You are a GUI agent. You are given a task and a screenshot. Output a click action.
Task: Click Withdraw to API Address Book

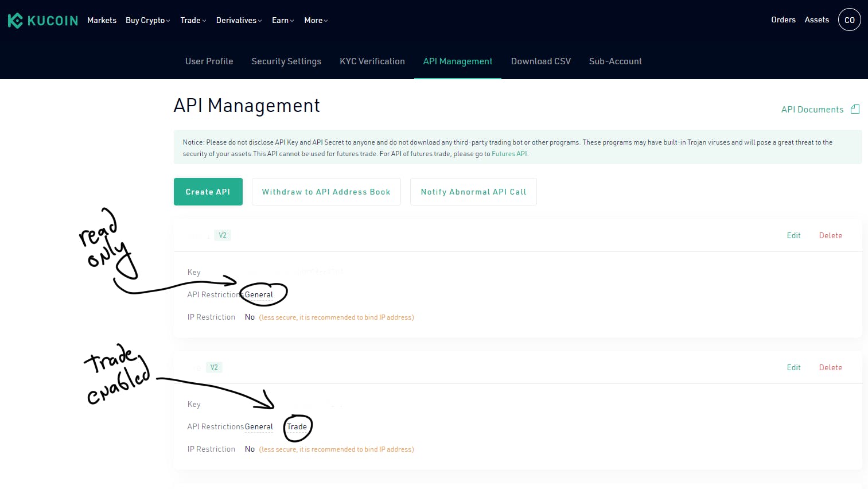tap(326, 192)
